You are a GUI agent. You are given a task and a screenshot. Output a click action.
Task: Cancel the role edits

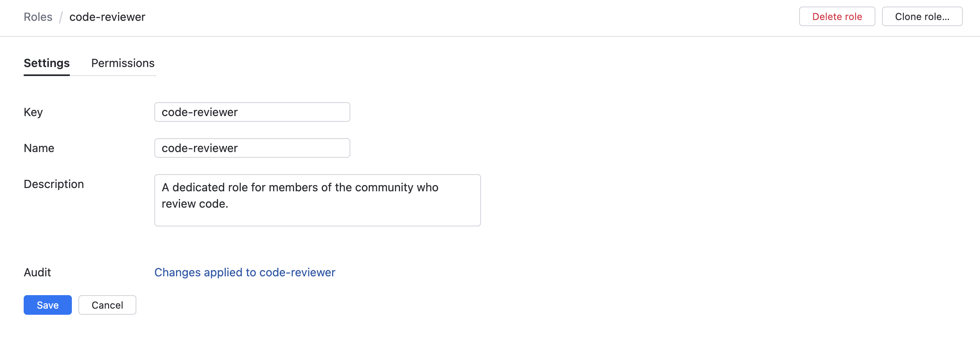(107, 305)
